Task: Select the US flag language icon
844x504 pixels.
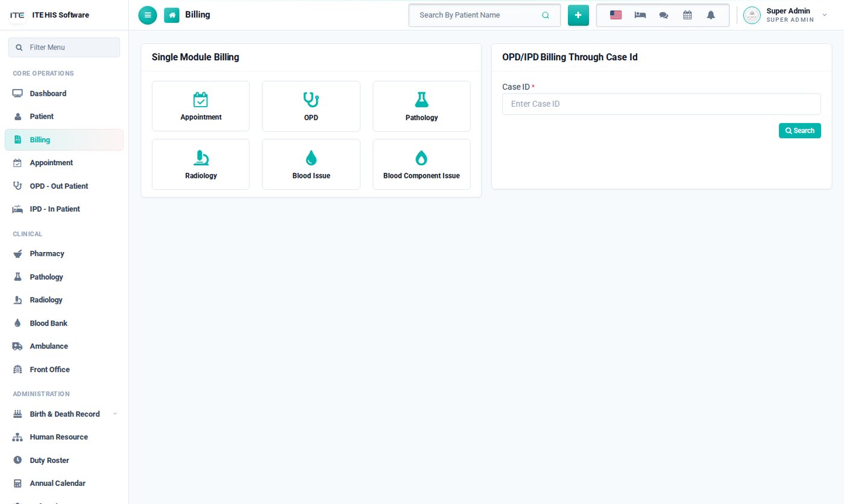Action: (x=616, y=15)
